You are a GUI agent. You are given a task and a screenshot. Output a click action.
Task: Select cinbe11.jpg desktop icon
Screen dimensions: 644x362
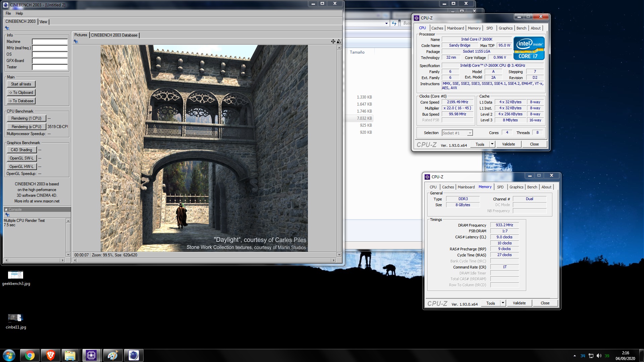point(16,322)
